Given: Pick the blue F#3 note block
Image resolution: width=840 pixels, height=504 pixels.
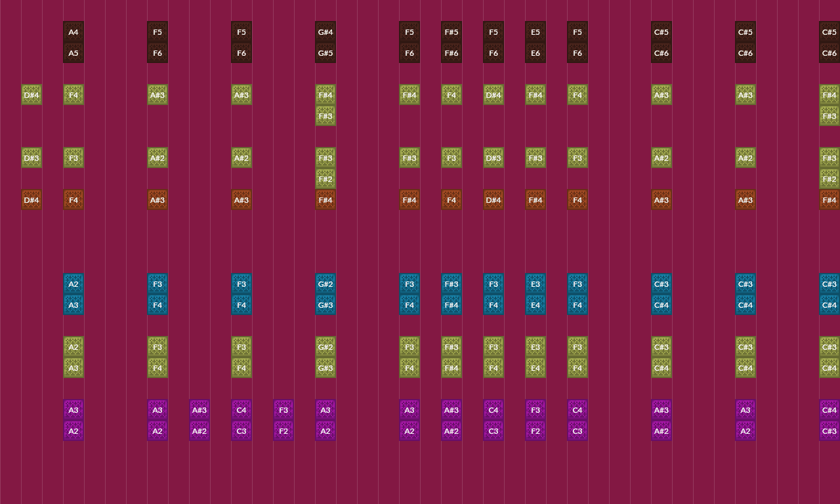Looking at the screenshot, I should click(x=451, y=284).
